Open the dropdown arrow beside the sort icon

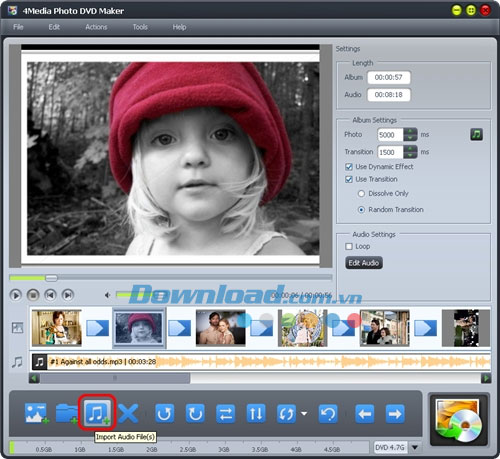pos(304,414)
